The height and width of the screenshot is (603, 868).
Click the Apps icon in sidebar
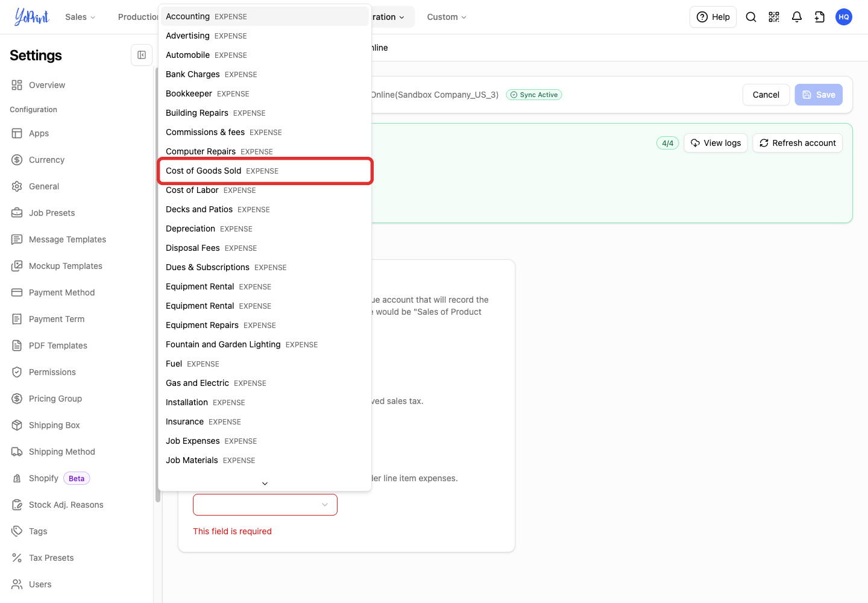pyautogui.click(x=17, y=133)
